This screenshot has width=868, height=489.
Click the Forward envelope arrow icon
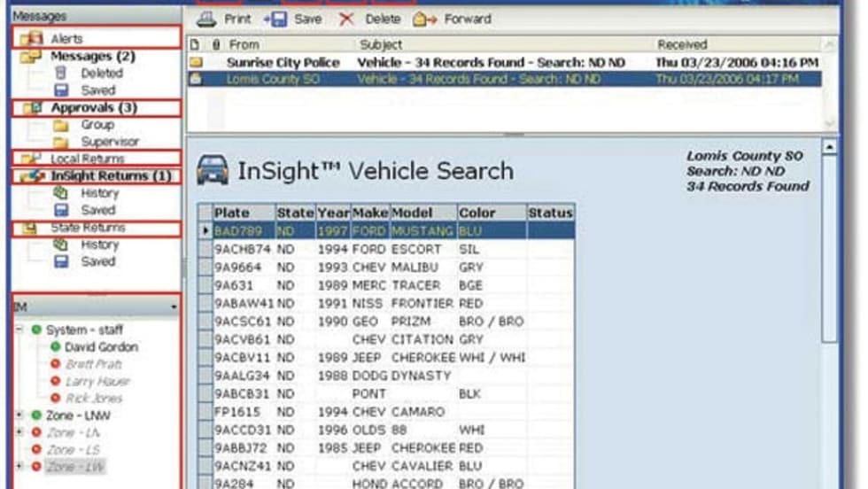click(423, 19)
